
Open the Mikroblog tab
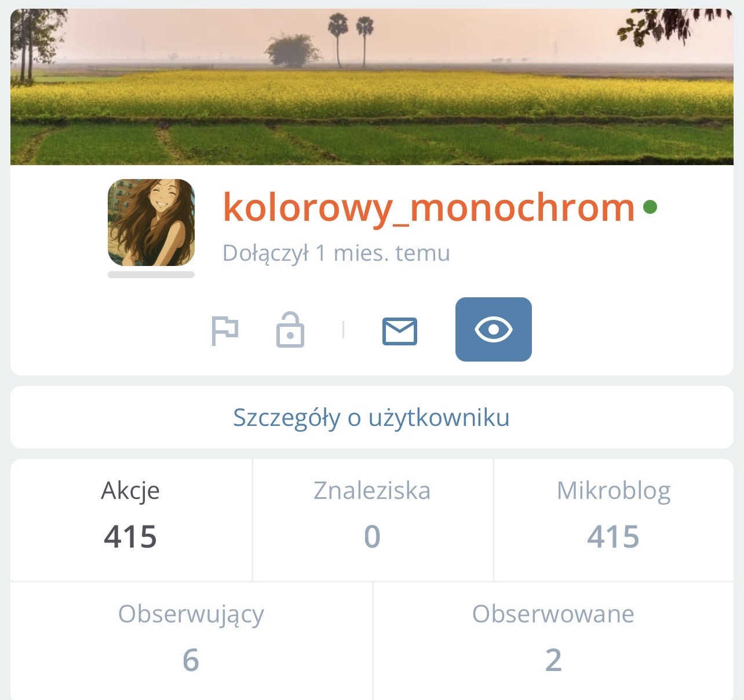click(614, 520)
